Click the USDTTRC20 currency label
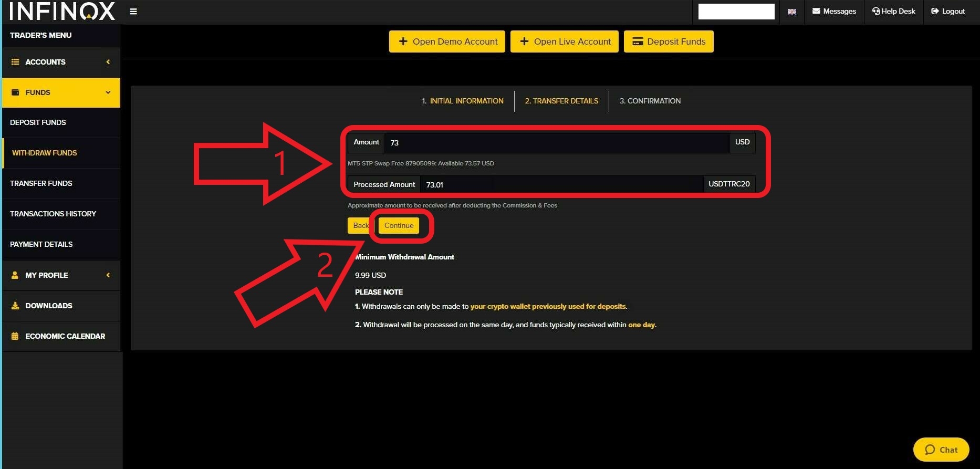Image resolution: width=980 pixels, height=469 pixels. click(x=729, y=184)
